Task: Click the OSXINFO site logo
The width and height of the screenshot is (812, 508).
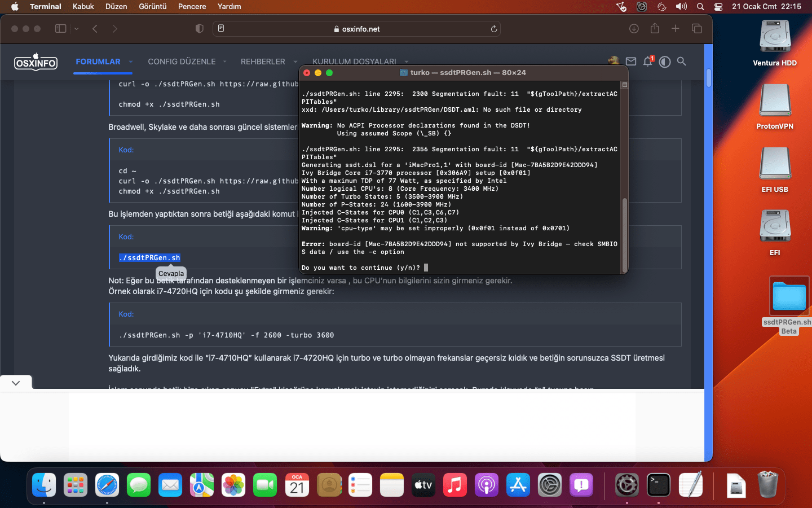Action: [x=36, y=62]
